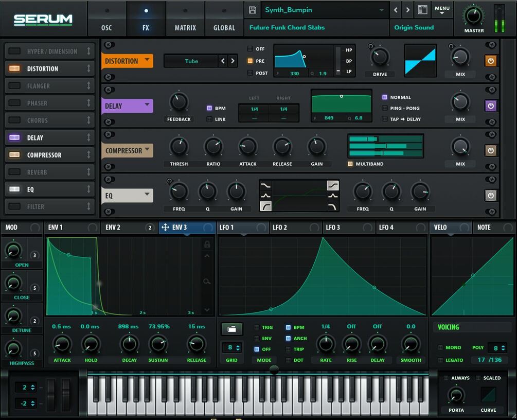Open the preset browser icon
This screenshot has height=420, width=517.
click(422, 10)
